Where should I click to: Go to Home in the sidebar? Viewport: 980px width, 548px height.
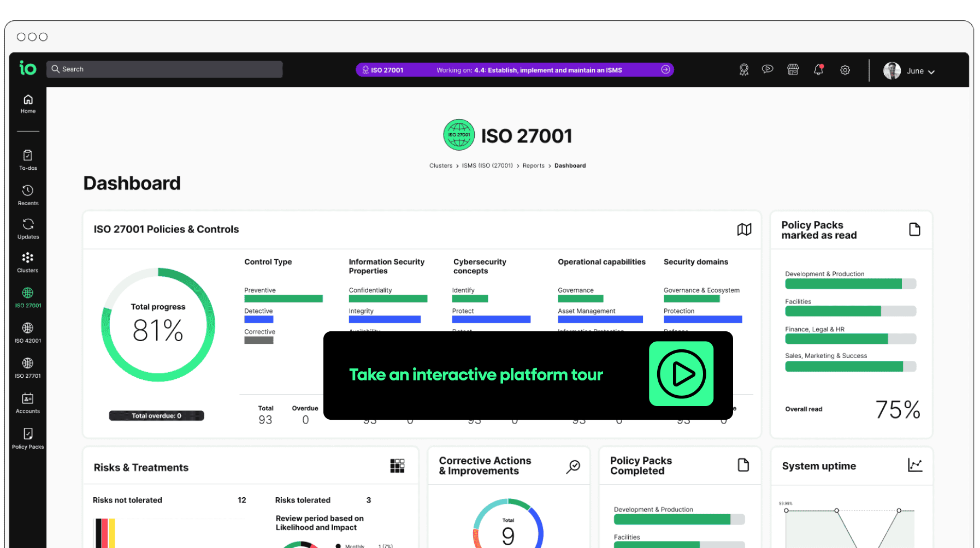tap(28, 104)
